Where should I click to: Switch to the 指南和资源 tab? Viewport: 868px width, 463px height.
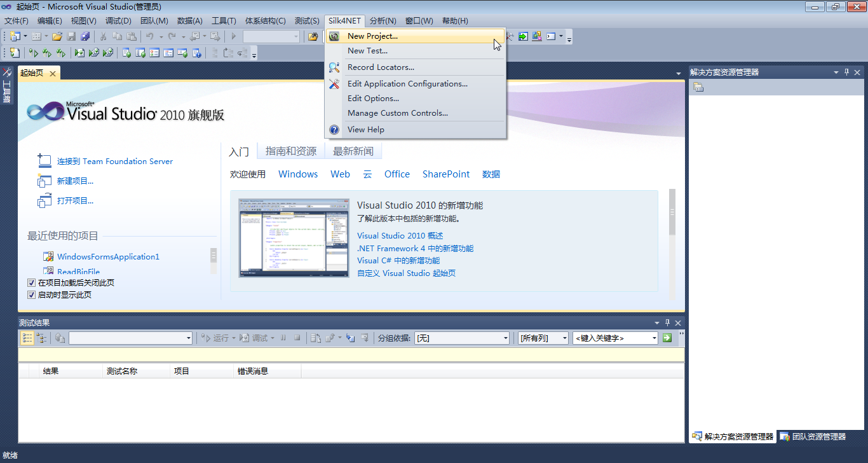pyautogui.click(x=290, y=151)
